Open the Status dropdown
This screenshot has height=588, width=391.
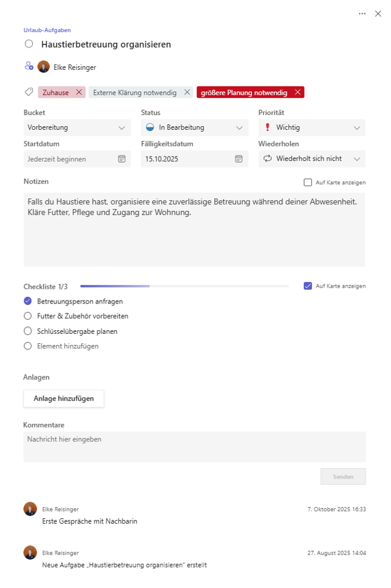(194, 127)
